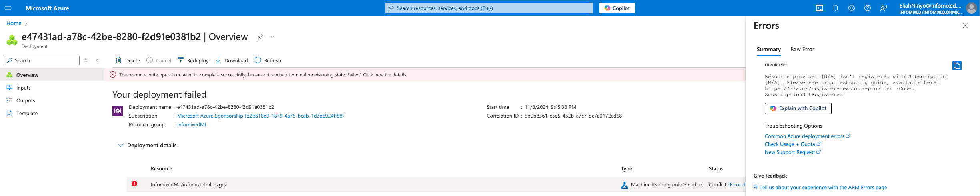Image resolution: width=980 pixels, height=196 pixels.
Task: Open the Error details link in Status column
Action: [736, 184]
